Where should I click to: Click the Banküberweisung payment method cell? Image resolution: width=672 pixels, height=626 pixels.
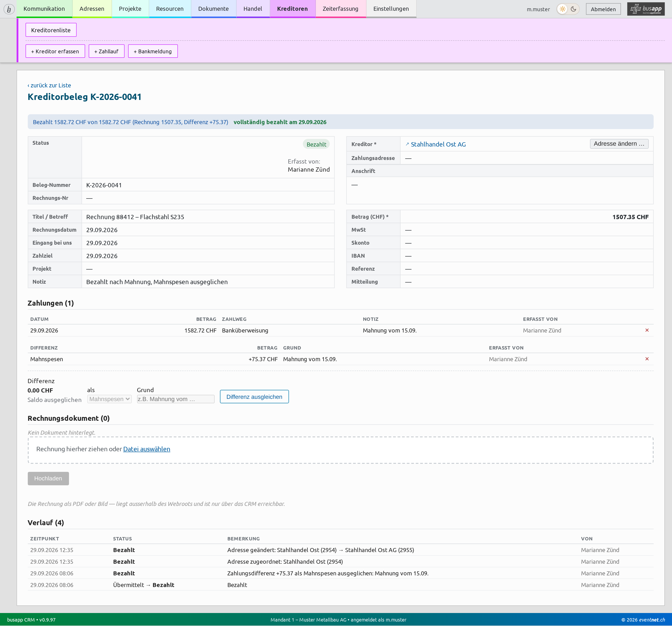pos(245,330)
